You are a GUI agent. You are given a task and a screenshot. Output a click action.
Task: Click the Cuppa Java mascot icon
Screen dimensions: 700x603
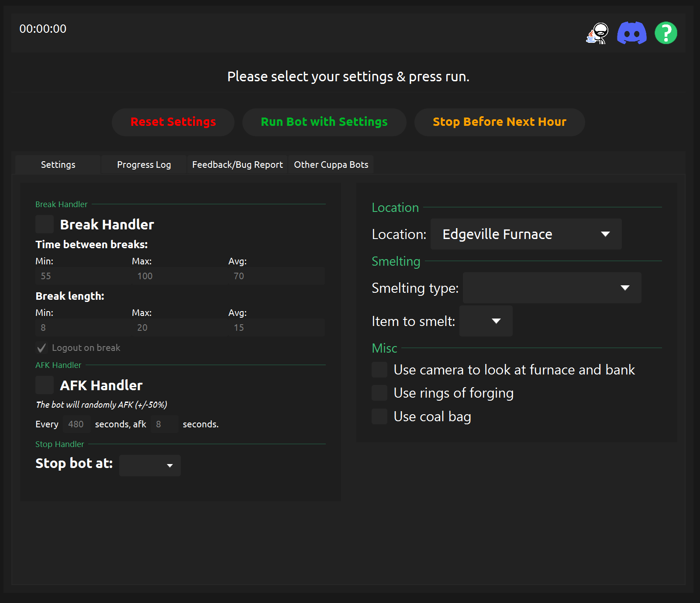pos(597,33)
